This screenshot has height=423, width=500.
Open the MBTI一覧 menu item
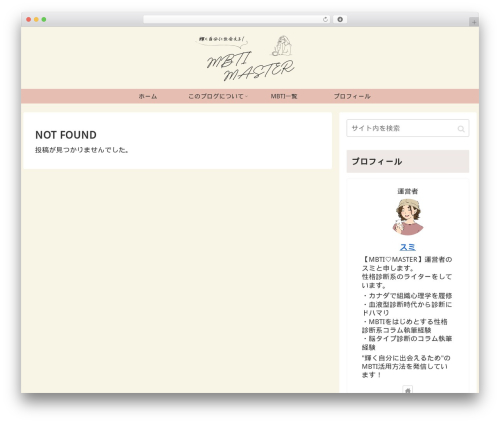284,96
